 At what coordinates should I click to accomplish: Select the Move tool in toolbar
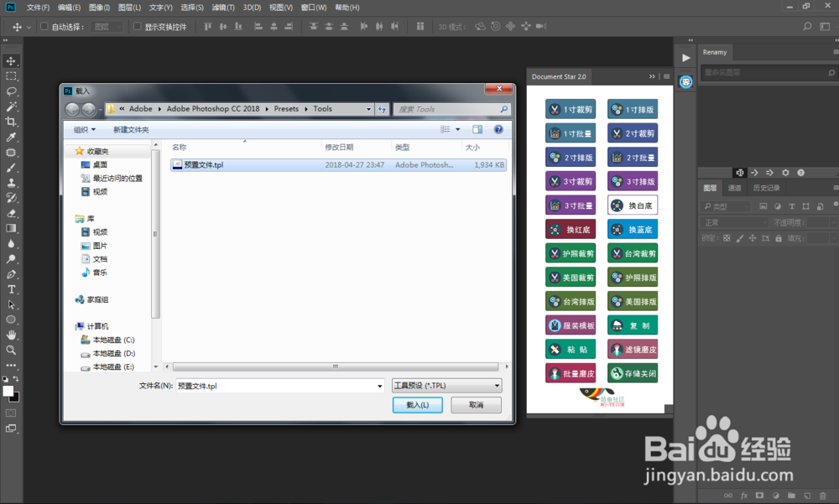tap(11, 60)
